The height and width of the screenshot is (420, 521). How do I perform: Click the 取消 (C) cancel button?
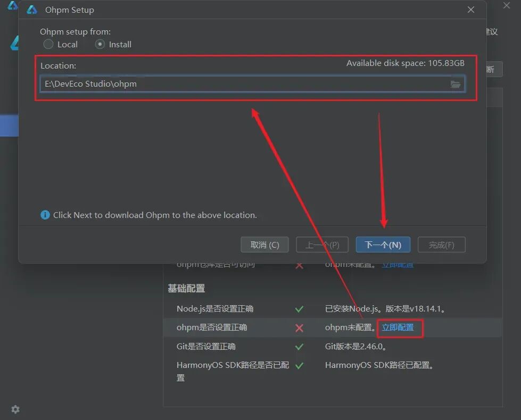[264, 245]
